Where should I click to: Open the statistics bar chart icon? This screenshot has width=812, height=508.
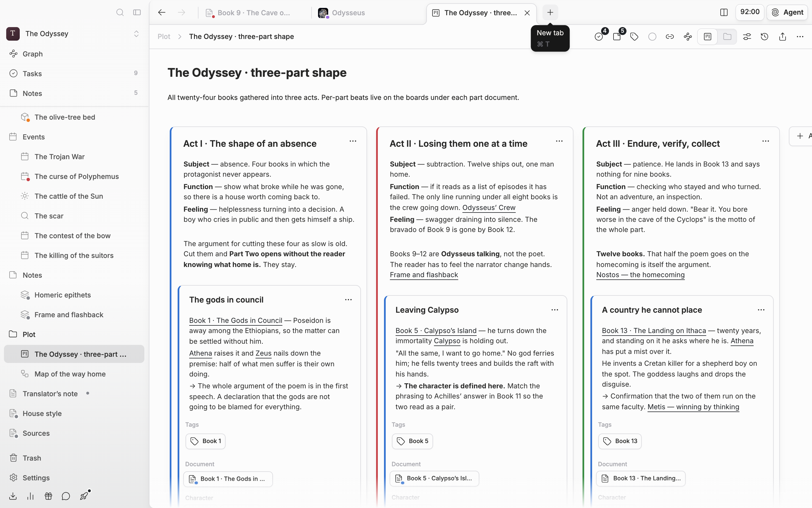click(x=30, y=496)
